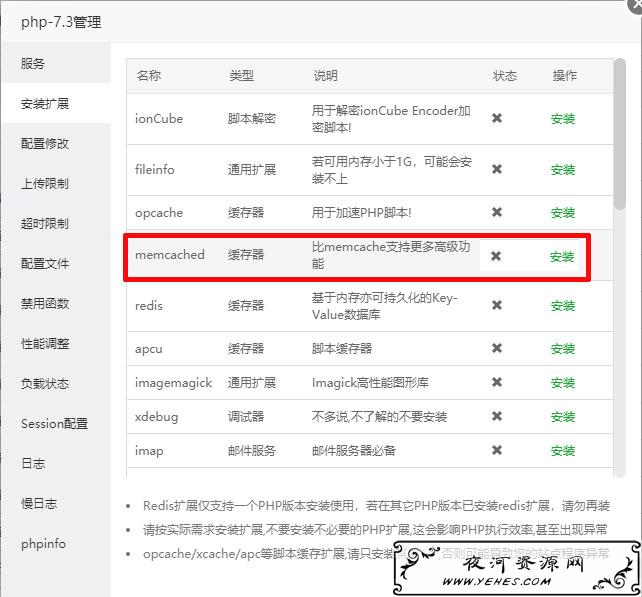Click the extension list scrollbar thumb
The width and height of the screenshot is (642, 597).
tap(620, 134)
